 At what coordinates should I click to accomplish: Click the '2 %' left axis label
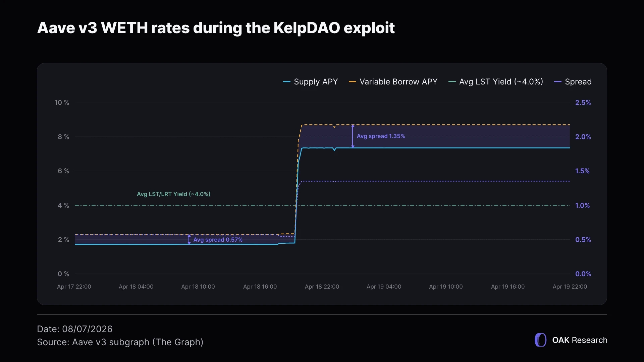[63, 240]
